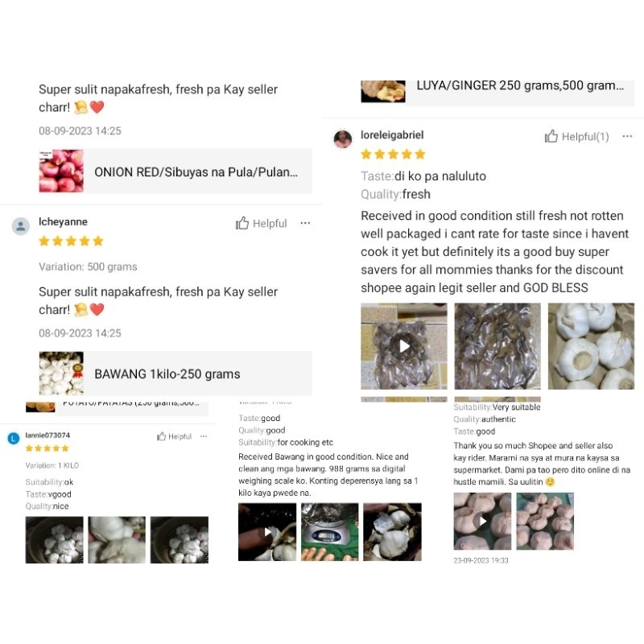Screen dimensions: 644x644
Task: View the white garlic bulbs photo in loreleigabriel's review
Action: [591, 346]
